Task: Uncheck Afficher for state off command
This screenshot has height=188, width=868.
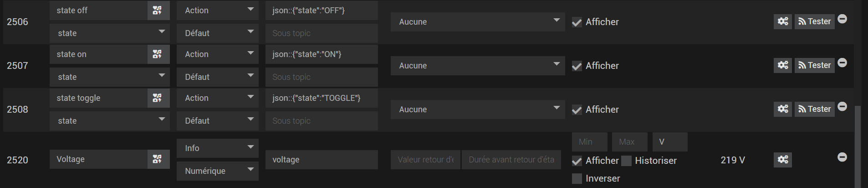Action: point(577,22)
